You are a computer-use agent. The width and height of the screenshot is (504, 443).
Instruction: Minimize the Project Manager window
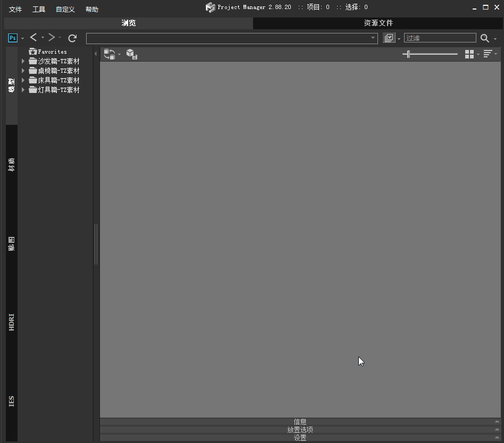coord(474,8)
